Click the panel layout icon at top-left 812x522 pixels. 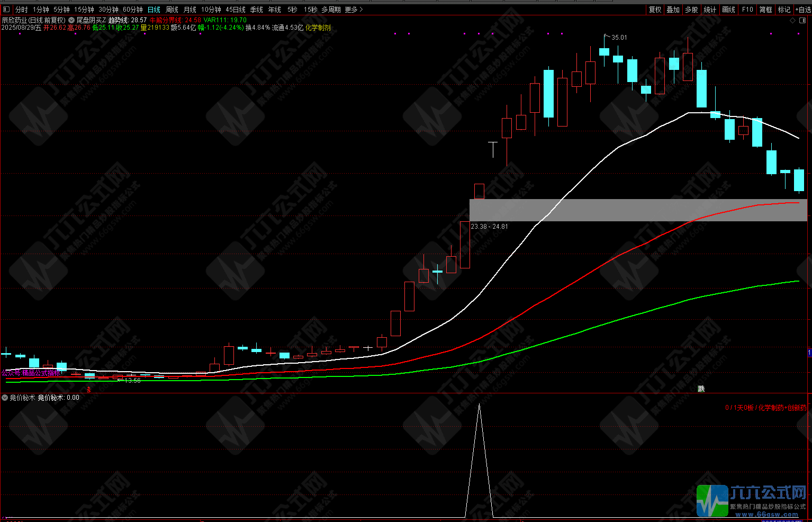[6, 10]
